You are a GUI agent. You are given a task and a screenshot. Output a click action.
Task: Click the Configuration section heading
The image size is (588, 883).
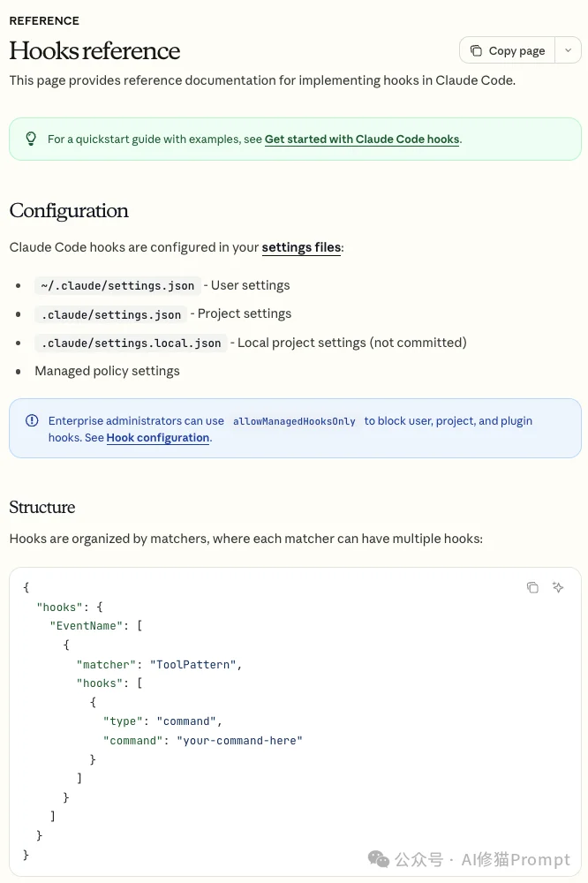[x=69, y=211]
